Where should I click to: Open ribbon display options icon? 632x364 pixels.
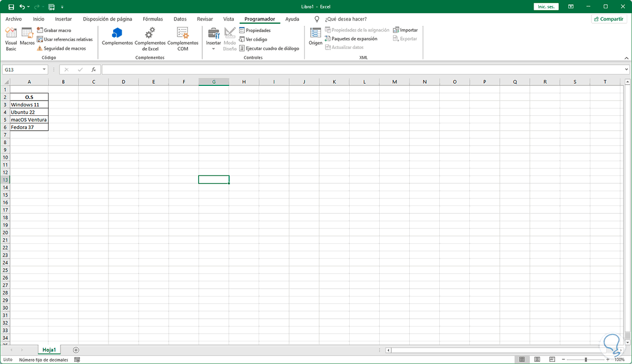coord(571,7)
